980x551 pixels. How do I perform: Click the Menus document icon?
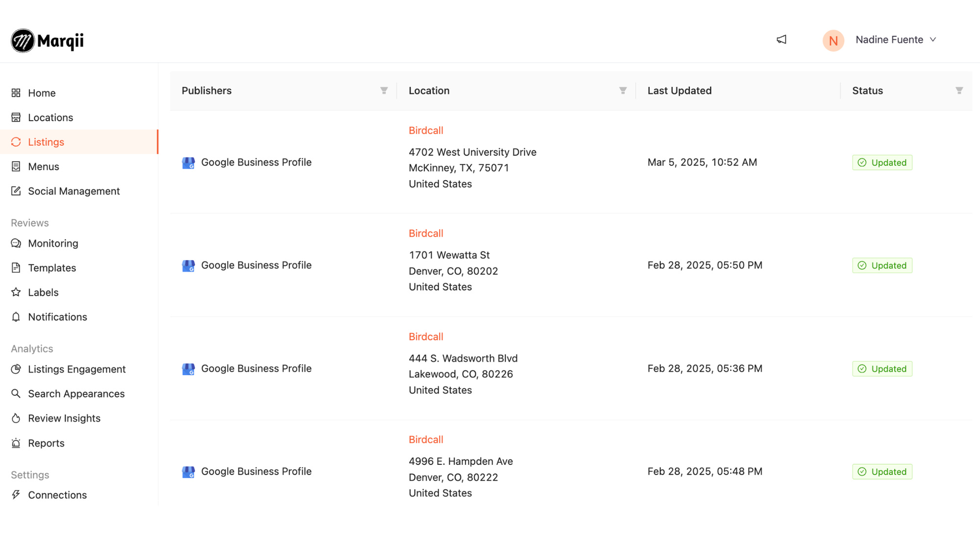click(x=16, y=167)
